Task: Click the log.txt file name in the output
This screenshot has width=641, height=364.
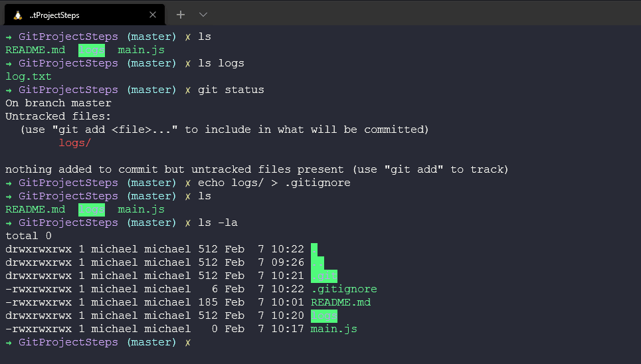Action: (x=29, y=76)
